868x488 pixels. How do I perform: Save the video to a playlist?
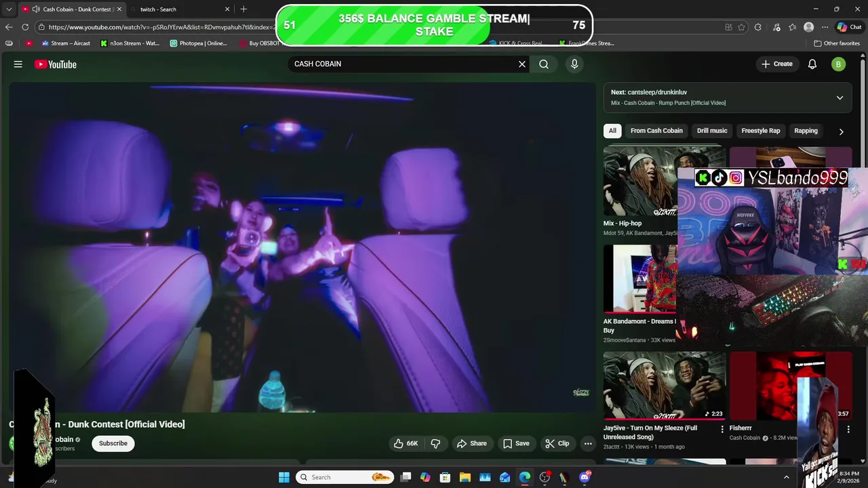(x=516, y=443)
